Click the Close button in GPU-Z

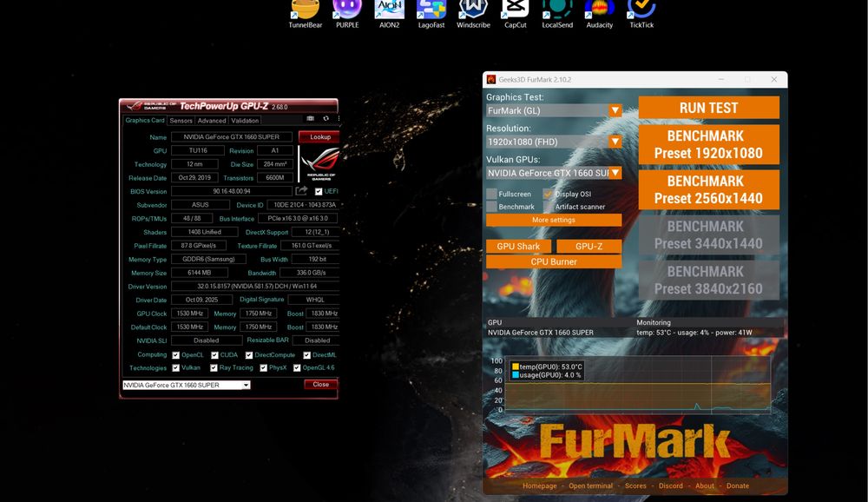click(320, 385)
